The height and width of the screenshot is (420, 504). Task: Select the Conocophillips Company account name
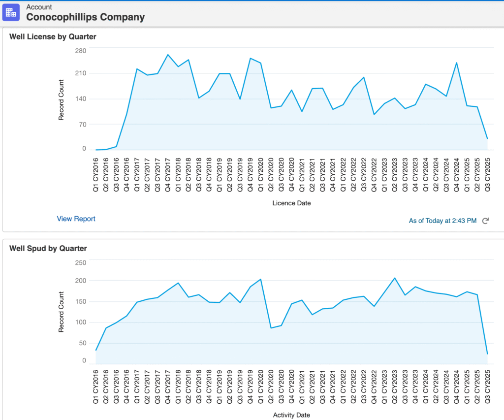[x=86, y=17]
